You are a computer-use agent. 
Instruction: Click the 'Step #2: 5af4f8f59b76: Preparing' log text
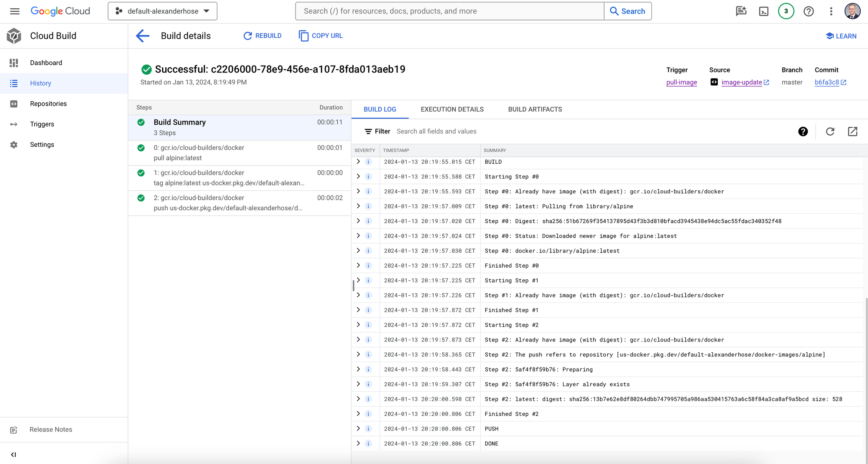click(539, 370)
